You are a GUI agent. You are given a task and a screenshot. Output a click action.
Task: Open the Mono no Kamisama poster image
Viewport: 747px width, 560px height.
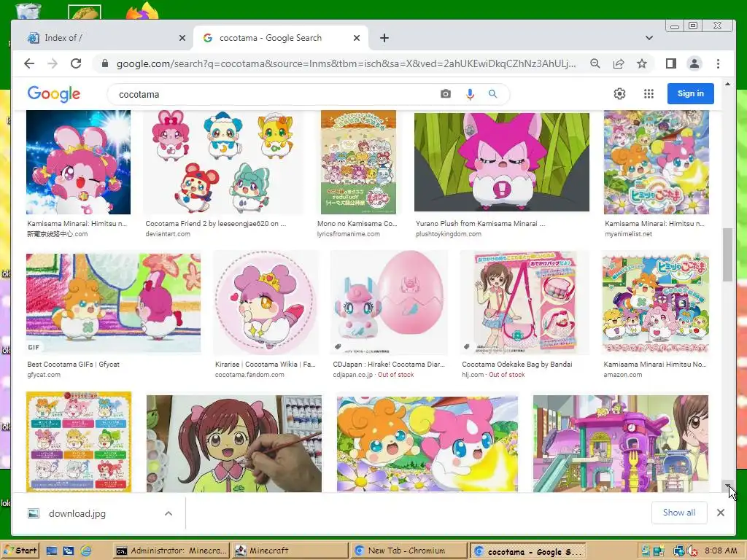pyautogui.click(x=358, y=163)
